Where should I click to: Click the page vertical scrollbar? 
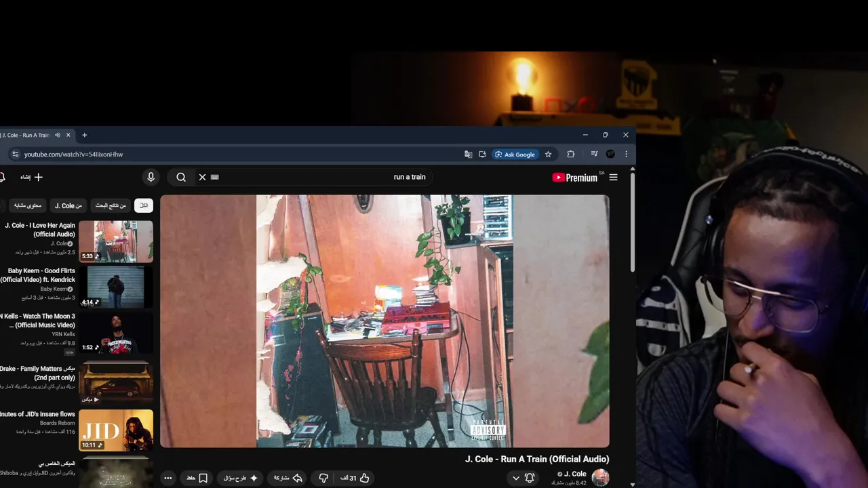pos(632,224)
